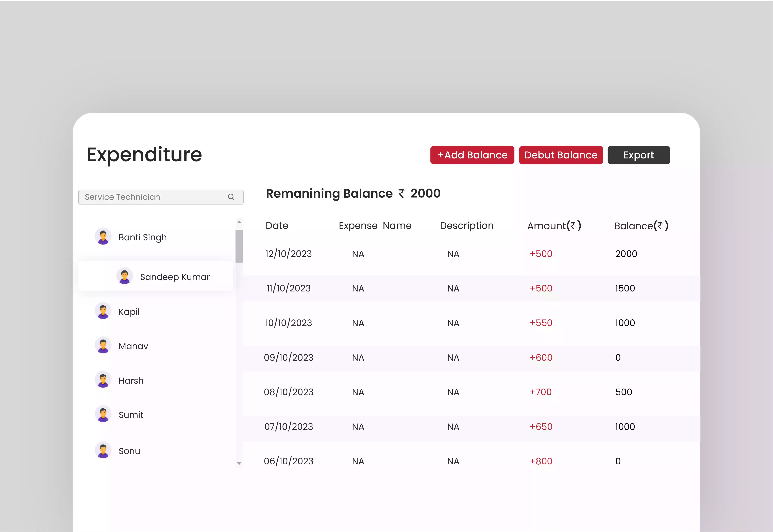Click the +800 amount

[x=541, y=461]
